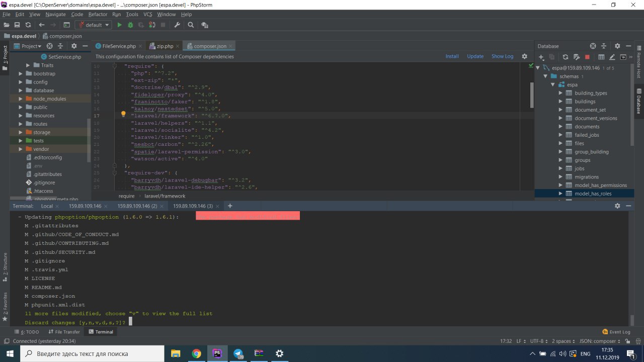This screenshot has width=644, height=362.
Task: Expand the building_types table
Action: [560, 93]
